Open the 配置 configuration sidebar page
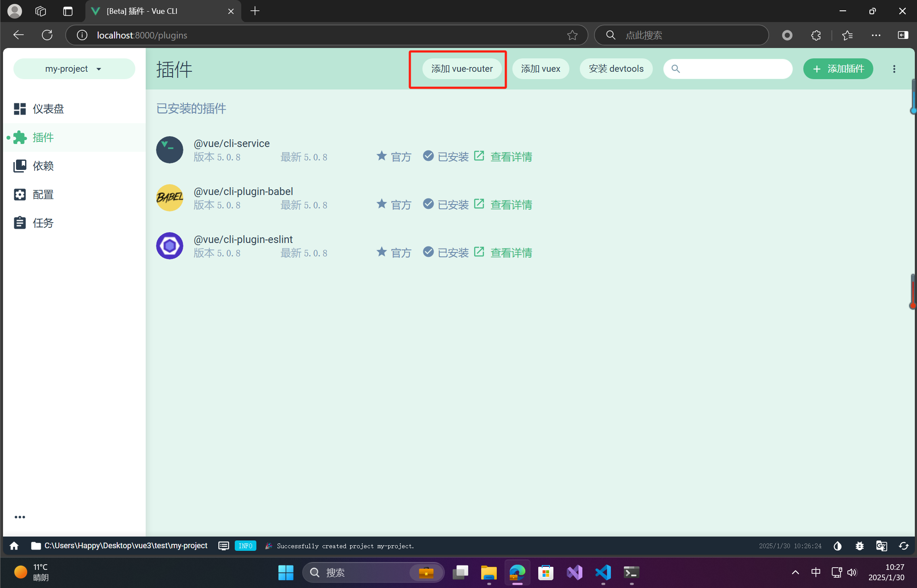This screenshot has width=917, height=588. (44, 194)
